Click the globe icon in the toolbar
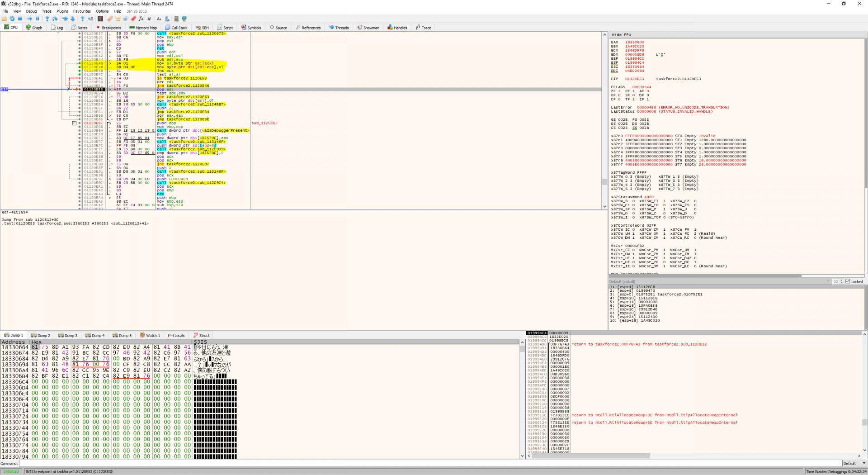Screen dimensions: 868x475 (184, 19)
